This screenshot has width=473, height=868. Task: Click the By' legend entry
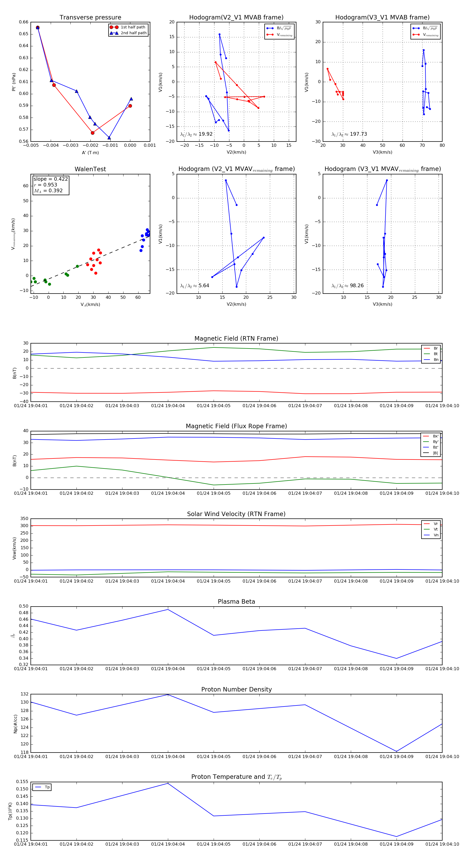(x=431, y=442)
